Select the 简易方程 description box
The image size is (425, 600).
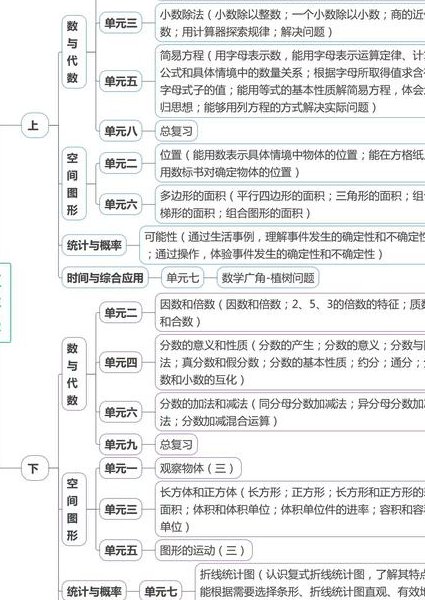tap(290, 81)
